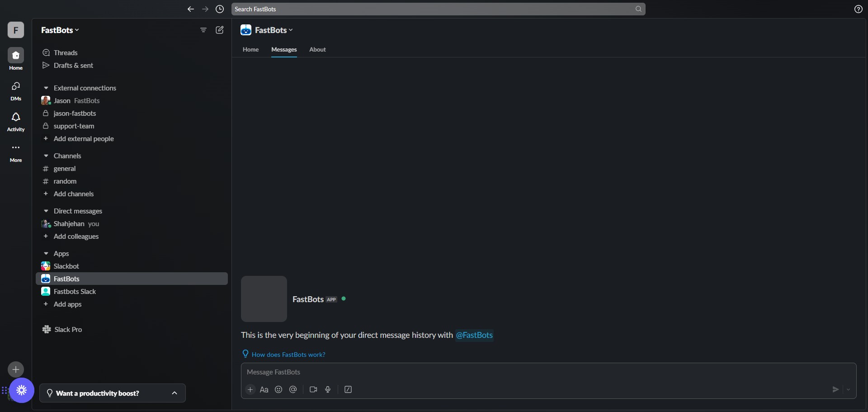The height and width of the screenshot is (412, 868).
Task: Record an audio clip microphone icon
Action: point(328,389)
